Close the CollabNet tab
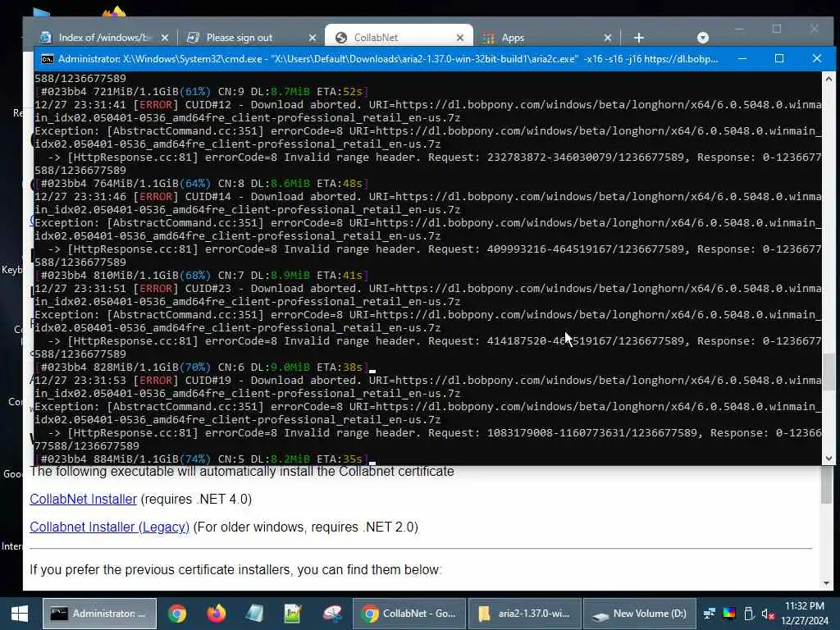This screenshot has height=630, width=840. point(460,38)
